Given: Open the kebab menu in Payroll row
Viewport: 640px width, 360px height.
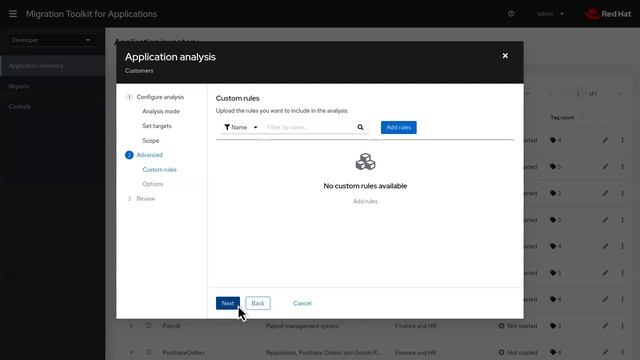Looking at the screenshot, I should pos(622,326).
